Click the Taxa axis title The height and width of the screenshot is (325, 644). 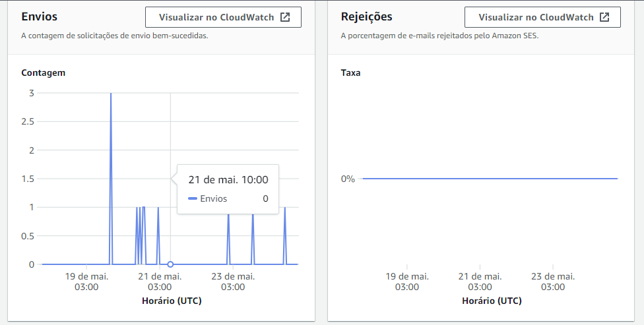coord(350,73)
